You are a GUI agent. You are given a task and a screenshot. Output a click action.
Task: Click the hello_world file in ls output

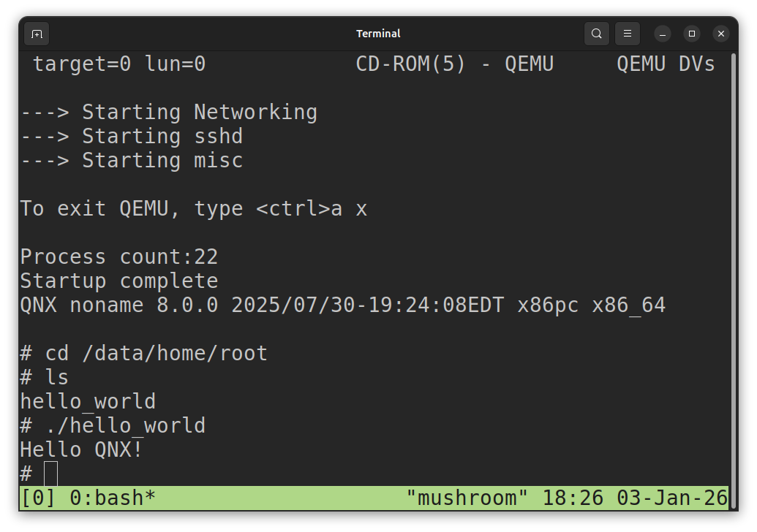pos(88,401)
